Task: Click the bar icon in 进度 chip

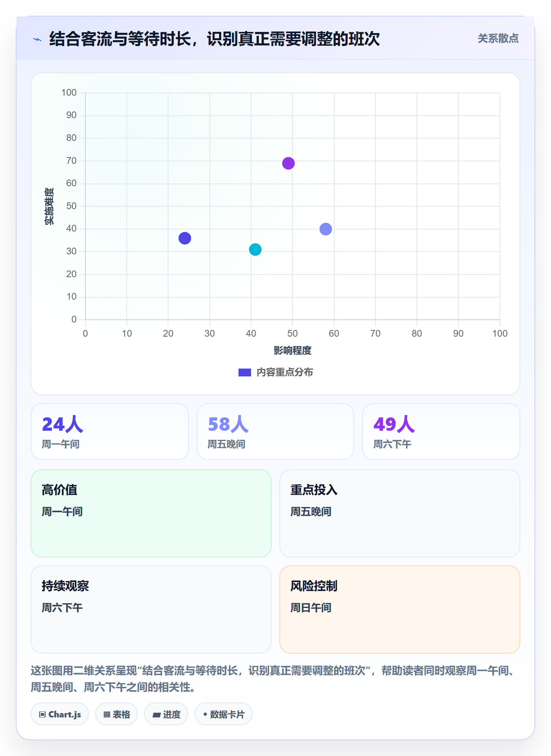Action: pyautogui.click(x=156, y=715)
